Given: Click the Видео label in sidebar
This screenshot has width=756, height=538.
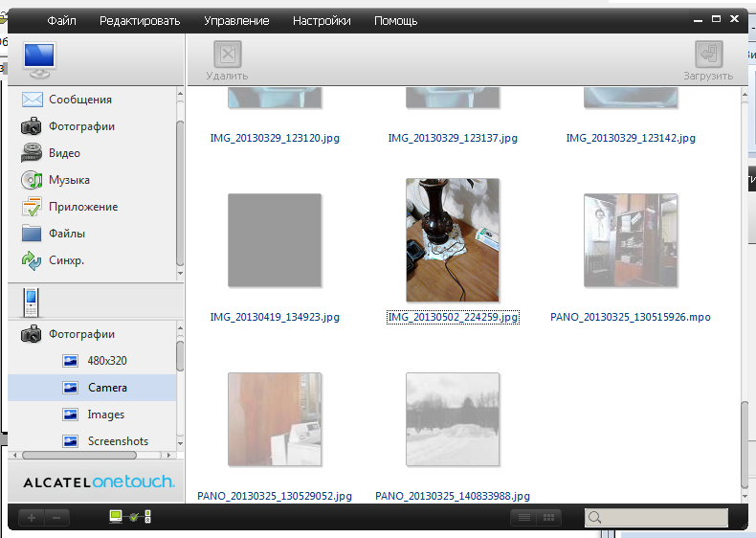Looking at the screenshot, I should (64, 153).
